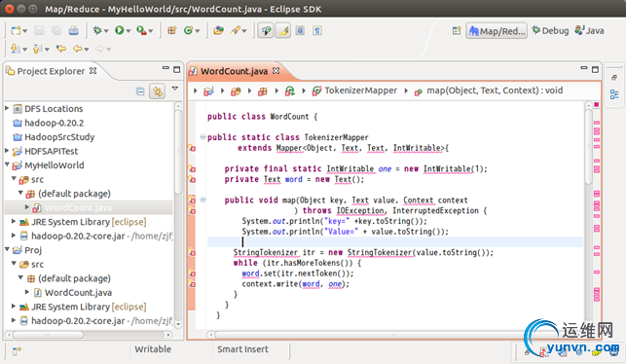Screen dimensions: 626x364
Task: Toggle Mark Occurrences highlighter icon
Action: [x=283, y=31]
